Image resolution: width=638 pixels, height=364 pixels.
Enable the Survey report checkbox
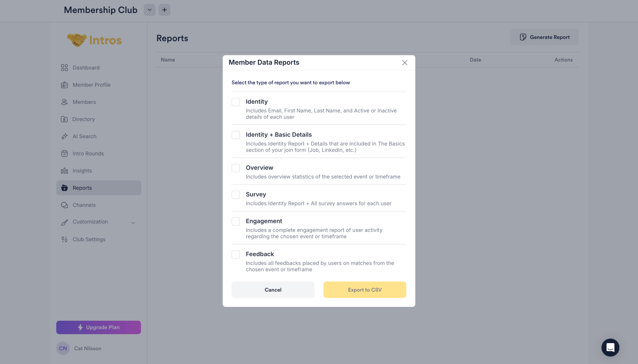click(236, 195)
